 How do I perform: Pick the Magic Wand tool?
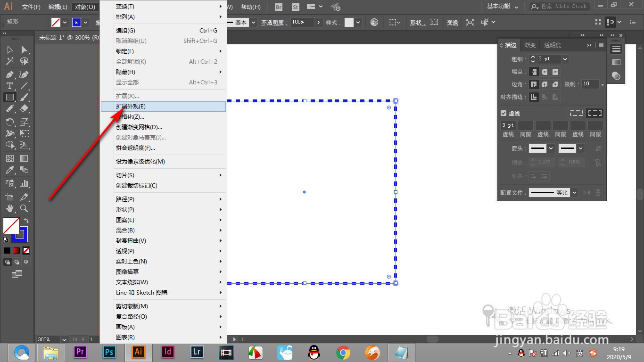[x=9, y=61]
